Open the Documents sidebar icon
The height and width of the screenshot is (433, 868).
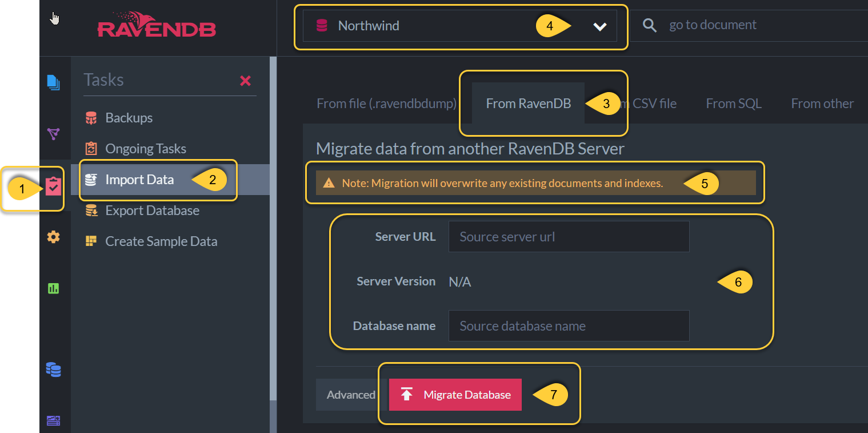[53, 82]
